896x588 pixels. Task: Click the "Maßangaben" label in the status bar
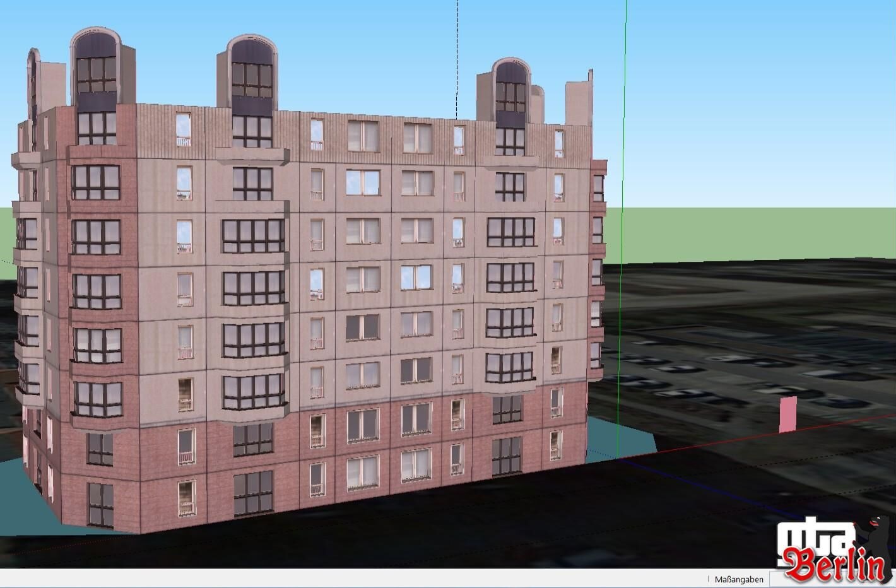[739, 579]
